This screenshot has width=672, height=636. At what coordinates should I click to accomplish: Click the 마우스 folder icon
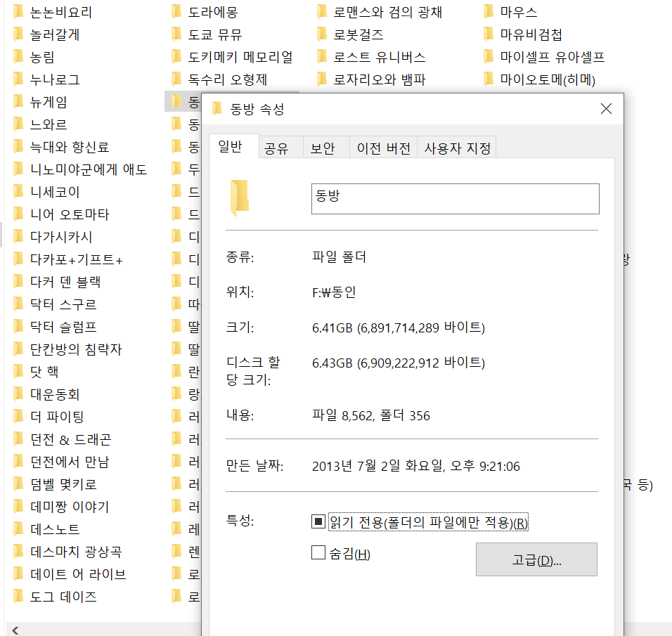click(x=489, y=12)
